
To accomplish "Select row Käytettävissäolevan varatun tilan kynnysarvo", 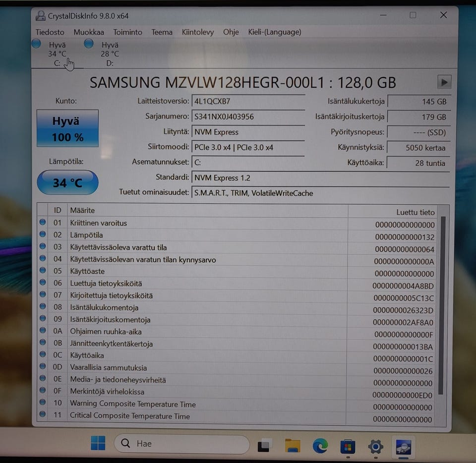I will click(x=237, y=260).
